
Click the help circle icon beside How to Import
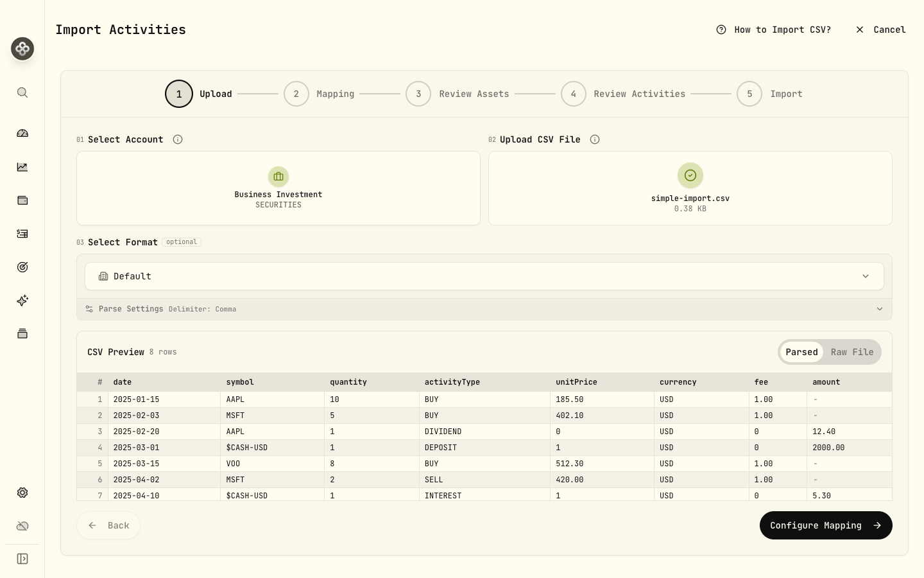pyautogui.click(x=721, y=30)
